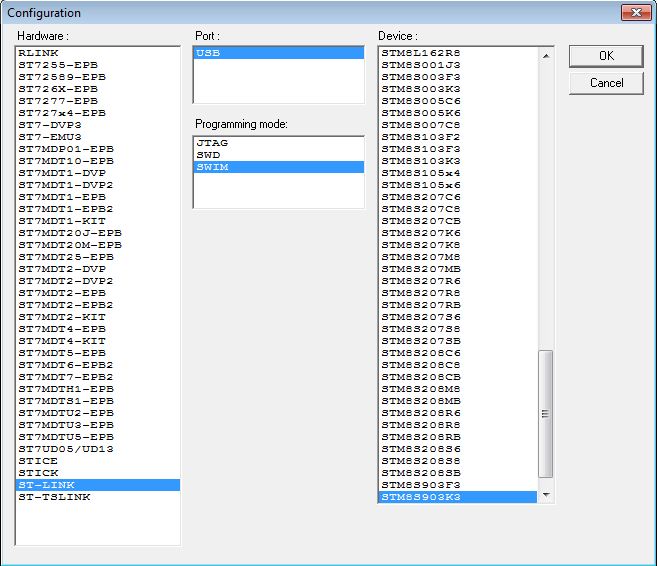The height and width of the screenshot is (566, 657).
Task: Select SWD programming mode
Action: 209,155
